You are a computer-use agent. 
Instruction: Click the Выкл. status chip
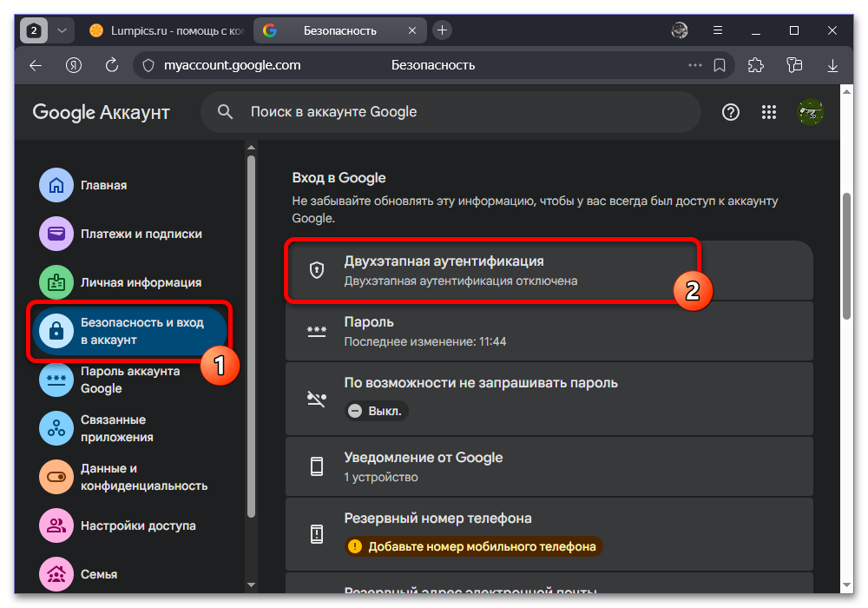tap(377, 411)
